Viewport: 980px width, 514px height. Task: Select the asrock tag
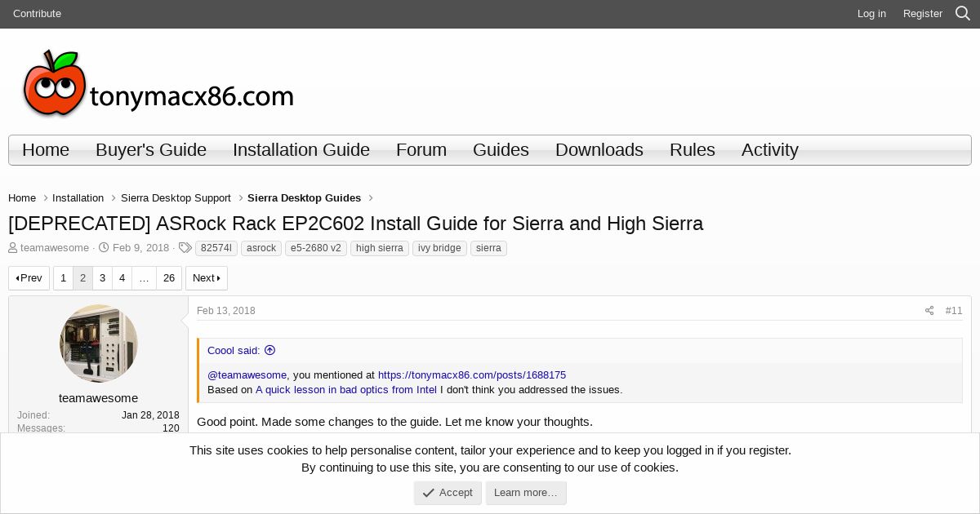tap(261, 248)
